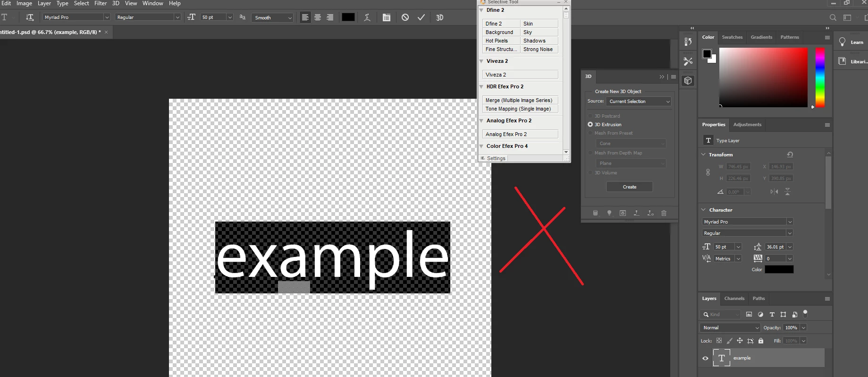The width and height of the screenshot is (868, 377).
Task: Toggle layer filtering on/off switch
Action: (x=805, y=313)
